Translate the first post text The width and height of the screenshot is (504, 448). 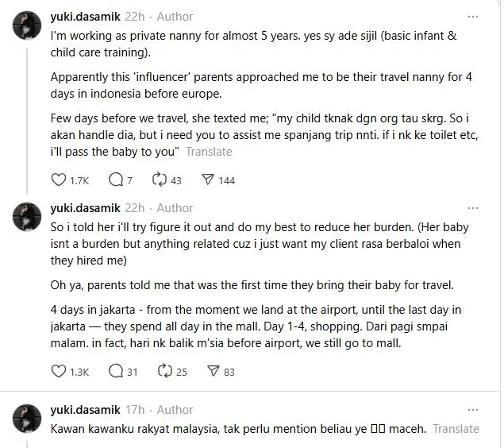(209, 151)
